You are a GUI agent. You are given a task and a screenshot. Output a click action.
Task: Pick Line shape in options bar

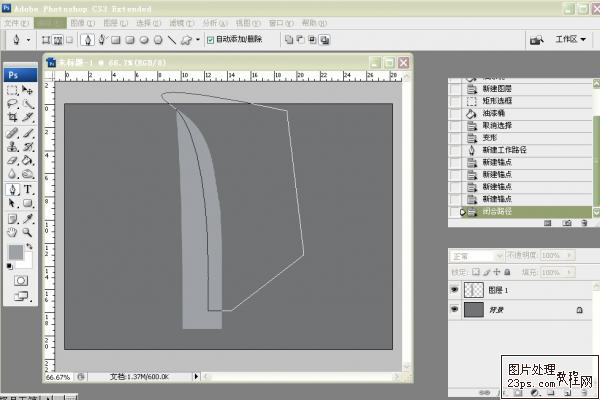tap(172, 40)
